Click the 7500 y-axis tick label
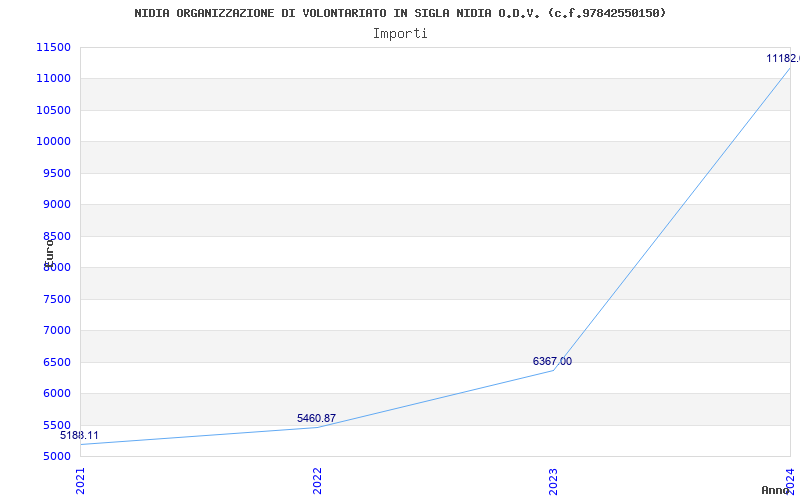Screen dimensions: 800x500 [x=56, y=299]
